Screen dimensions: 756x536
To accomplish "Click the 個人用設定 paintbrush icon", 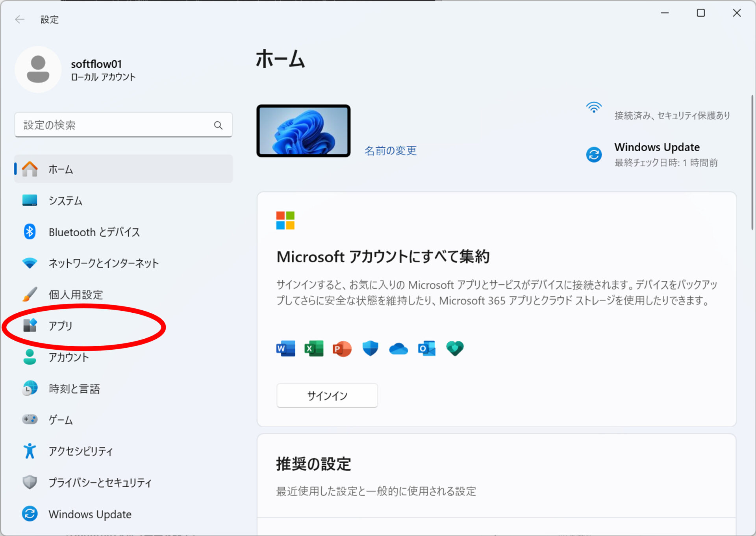I will (30, 294).
